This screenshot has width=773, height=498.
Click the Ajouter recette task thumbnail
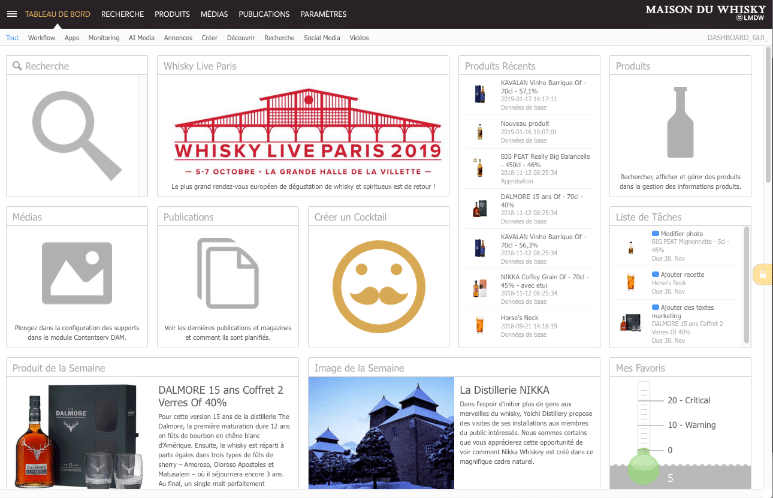coord(631,282)
